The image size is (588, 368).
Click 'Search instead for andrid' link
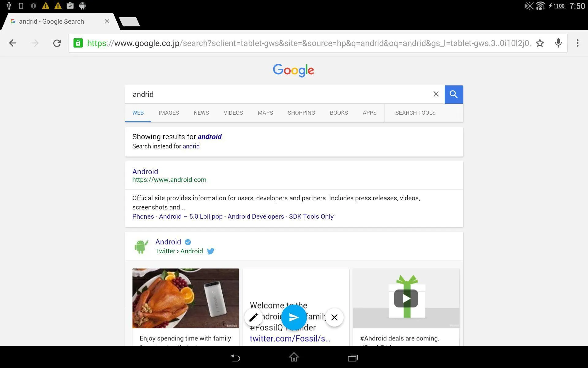[x=191, y=146]
